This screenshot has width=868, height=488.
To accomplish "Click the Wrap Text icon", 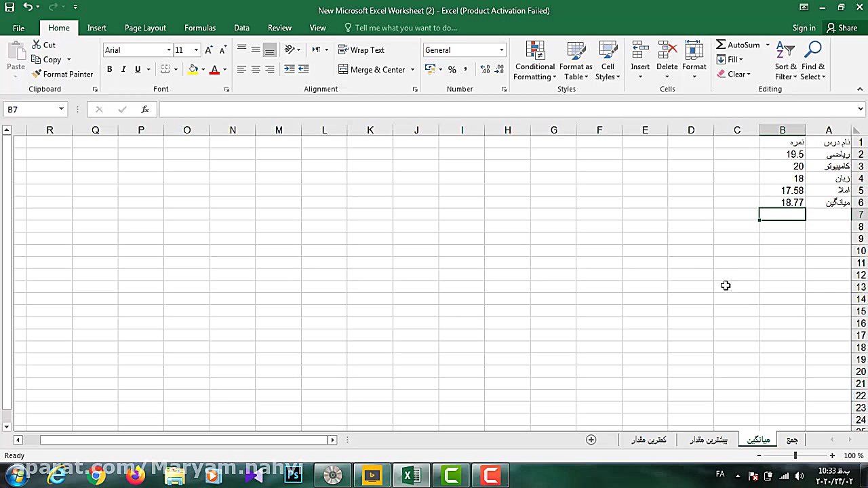I will pos(343,49).
